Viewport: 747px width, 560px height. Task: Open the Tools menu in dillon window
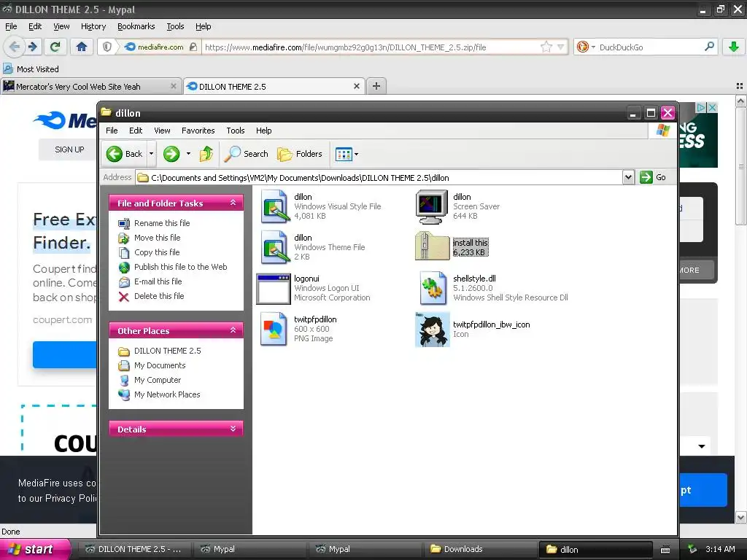pos(236,131)
